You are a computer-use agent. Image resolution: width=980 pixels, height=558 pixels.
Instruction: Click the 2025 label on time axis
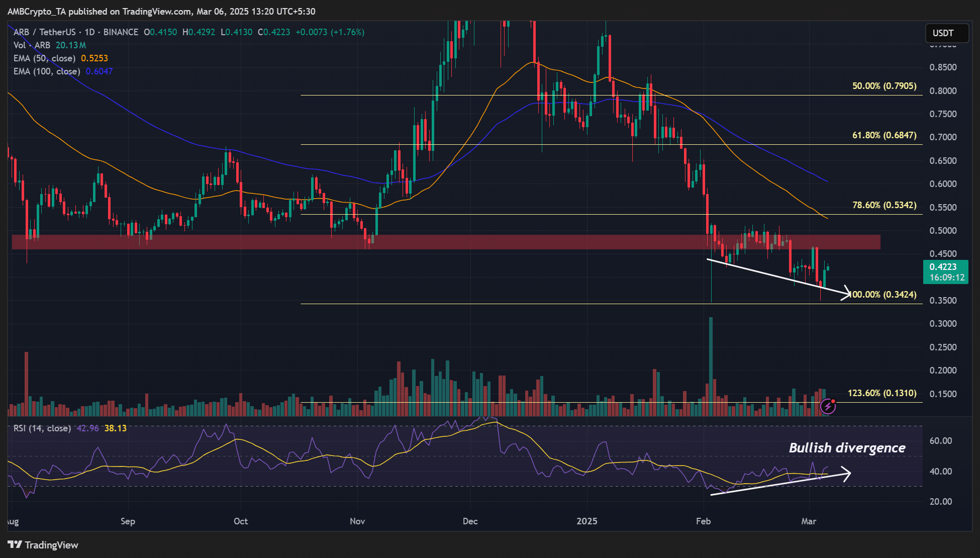(587, 521)
